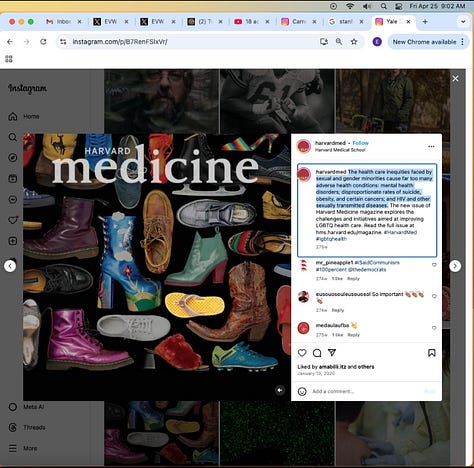
Task: Go back in Chrome
Action: click(x=10, y=42)
